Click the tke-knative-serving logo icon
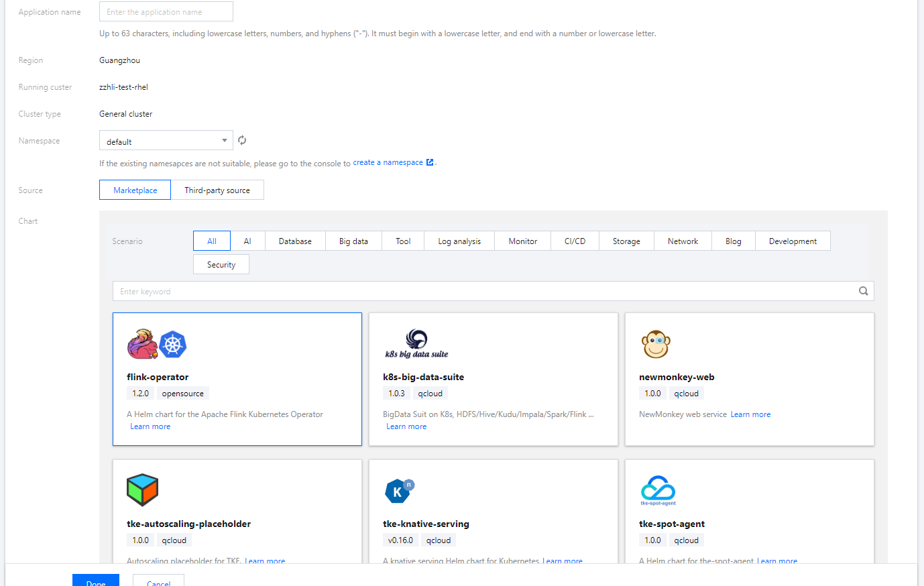924x586 pixels. click(x=400, y=491)
